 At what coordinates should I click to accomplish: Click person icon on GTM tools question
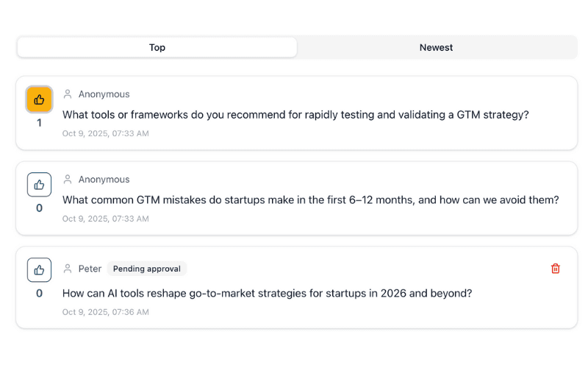[68, 94]
